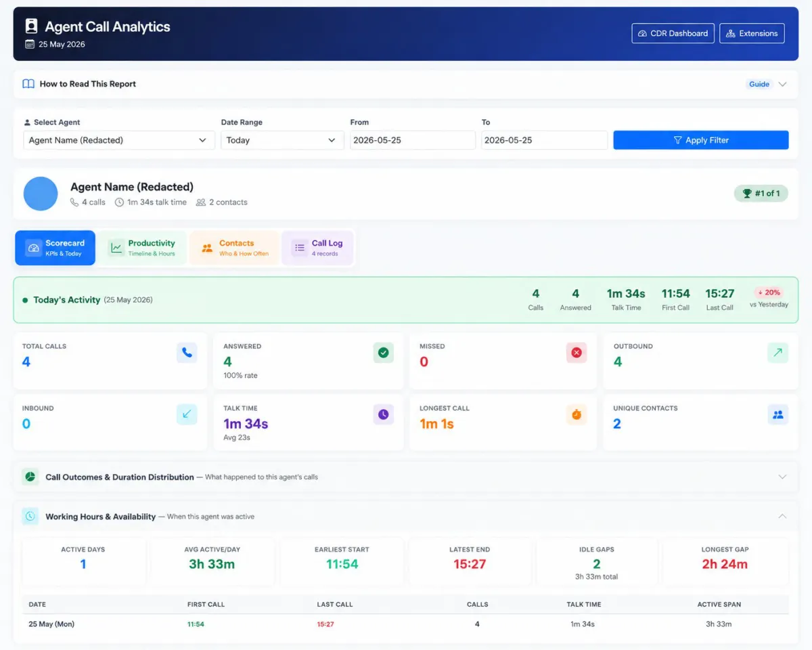This screenshot has width=812, height=650.
Task: Click the 20% vs Yesterday badge
Action: (x=769, y=292)
